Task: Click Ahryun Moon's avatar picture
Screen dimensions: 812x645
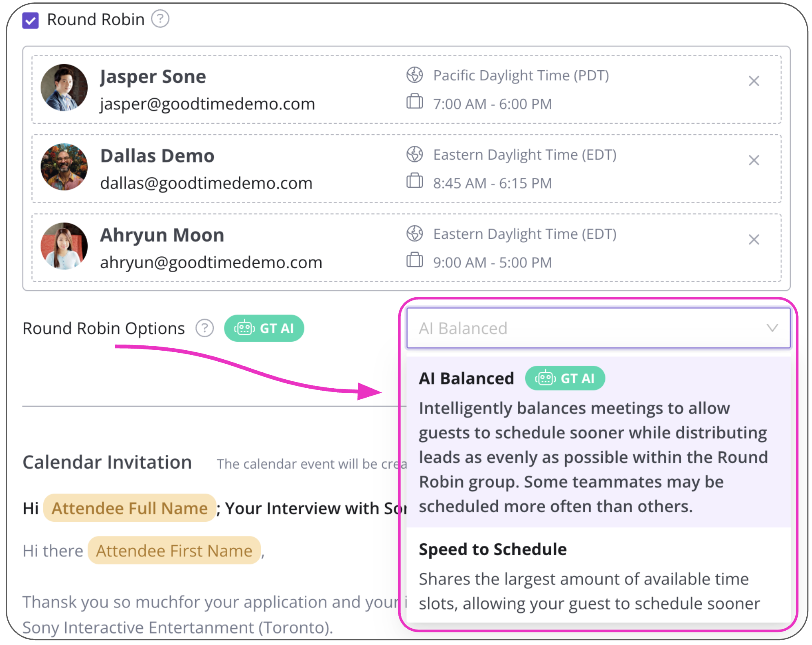Action: 64,246
